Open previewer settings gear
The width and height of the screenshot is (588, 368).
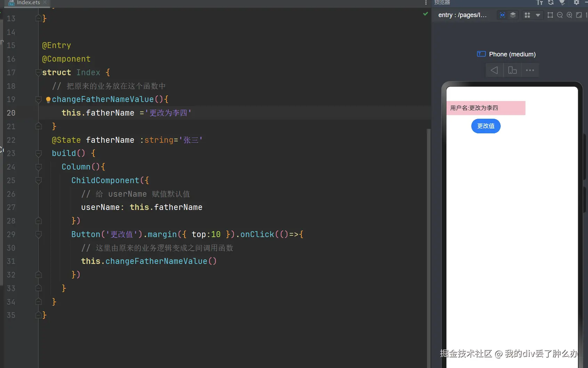click(x=577, y=2)
